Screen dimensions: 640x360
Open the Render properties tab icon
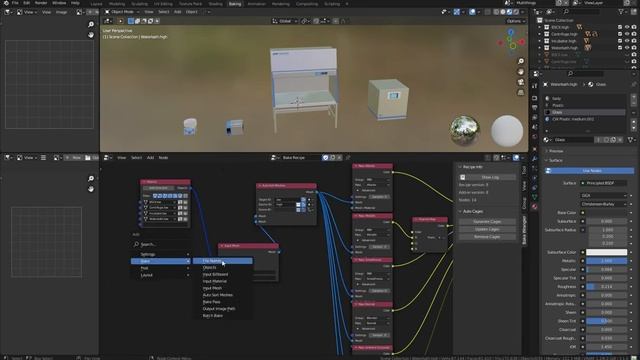click(535, 98)
